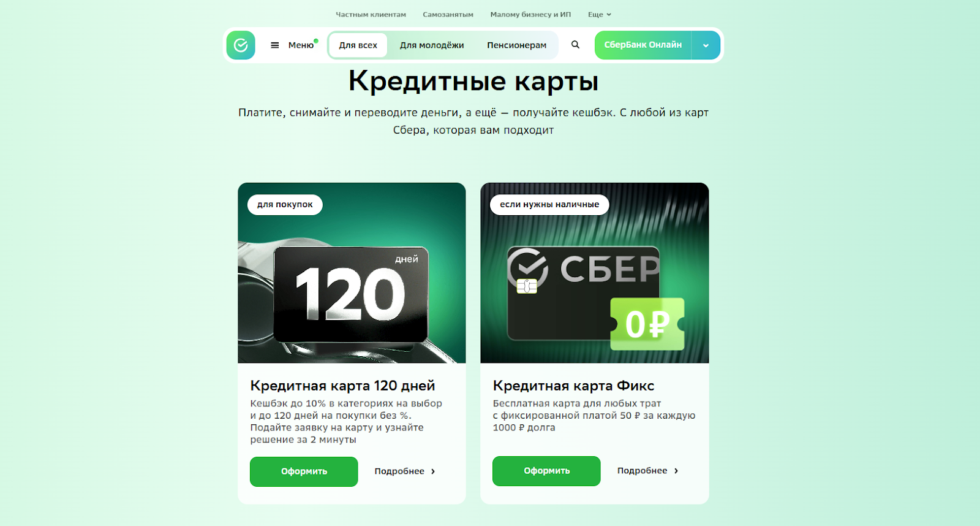Click the Подробнее chevron under Фикс card
This screenshot has height=526, width=980.
[x=676, y=471]
